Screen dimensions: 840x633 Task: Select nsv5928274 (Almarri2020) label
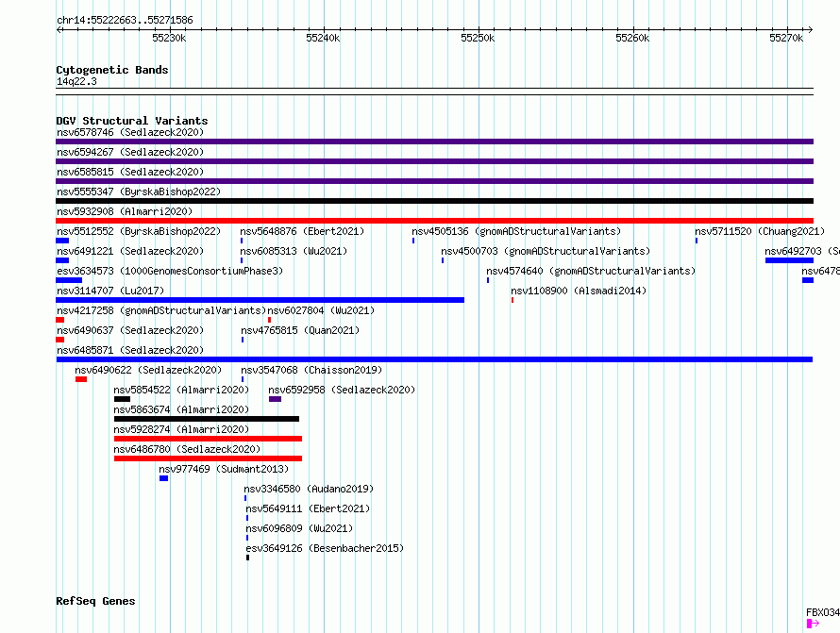pos(181,429)
